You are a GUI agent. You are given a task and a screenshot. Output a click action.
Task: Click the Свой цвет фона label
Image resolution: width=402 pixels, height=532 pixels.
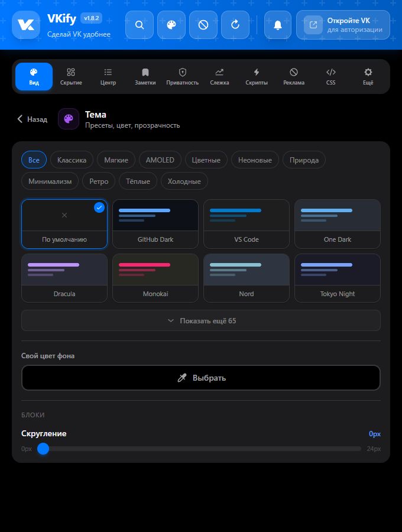point(48,356)
